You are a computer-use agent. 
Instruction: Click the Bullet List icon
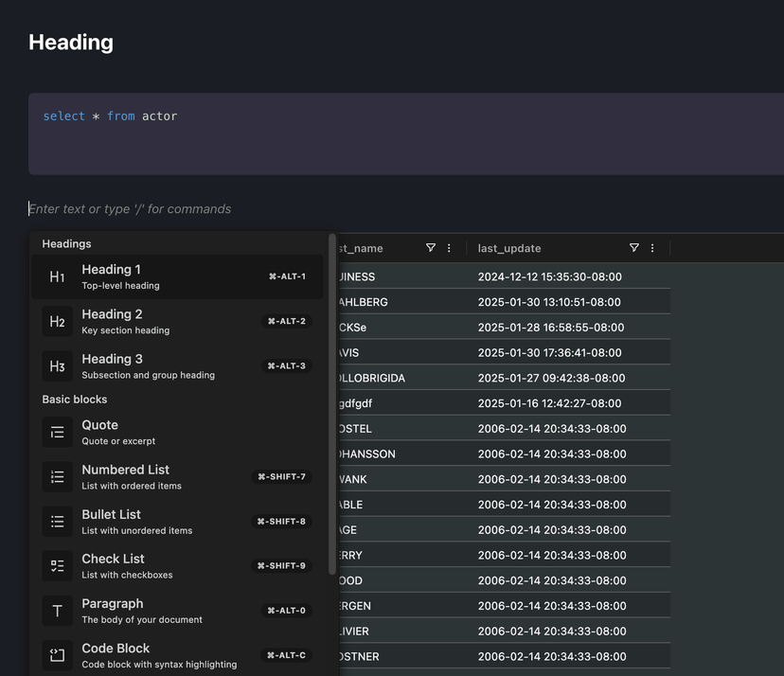coord(57,522)
